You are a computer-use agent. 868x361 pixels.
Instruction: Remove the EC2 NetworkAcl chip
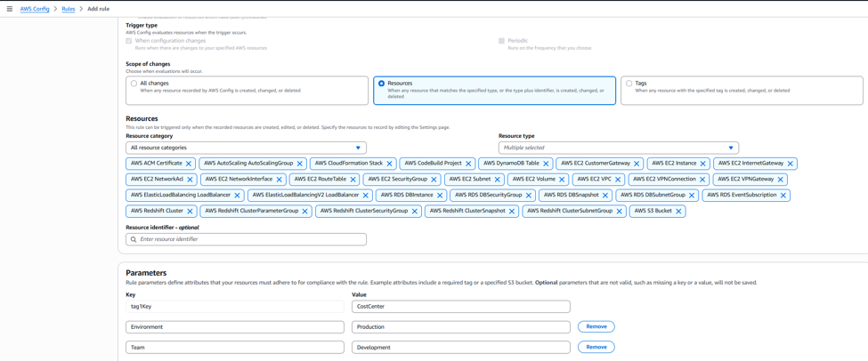pyautogui.click(x=190, y=180)
